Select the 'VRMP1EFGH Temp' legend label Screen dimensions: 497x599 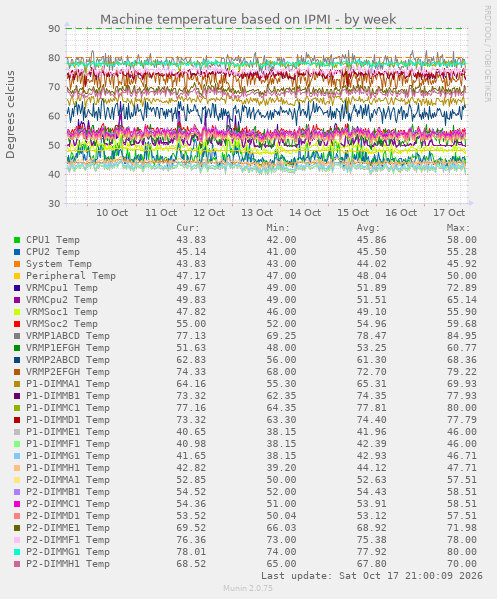point(68,348)
